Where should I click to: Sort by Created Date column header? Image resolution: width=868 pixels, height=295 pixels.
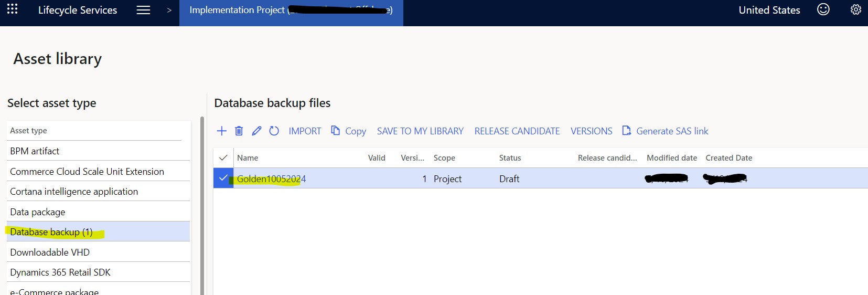(x=729, y=158)
